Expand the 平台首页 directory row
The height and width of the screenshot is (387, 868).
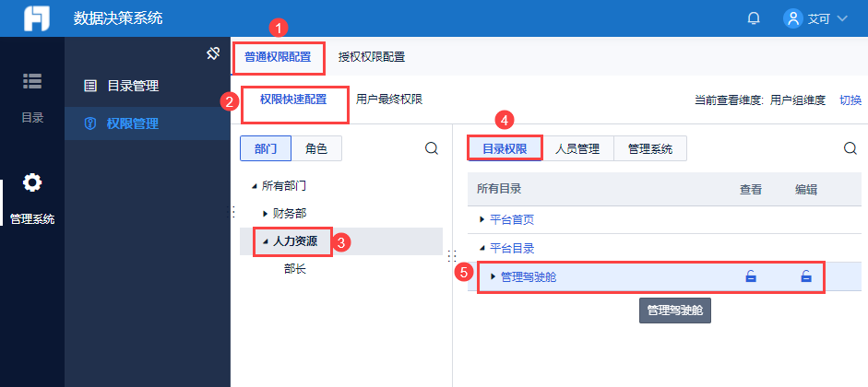coord(482,219)
